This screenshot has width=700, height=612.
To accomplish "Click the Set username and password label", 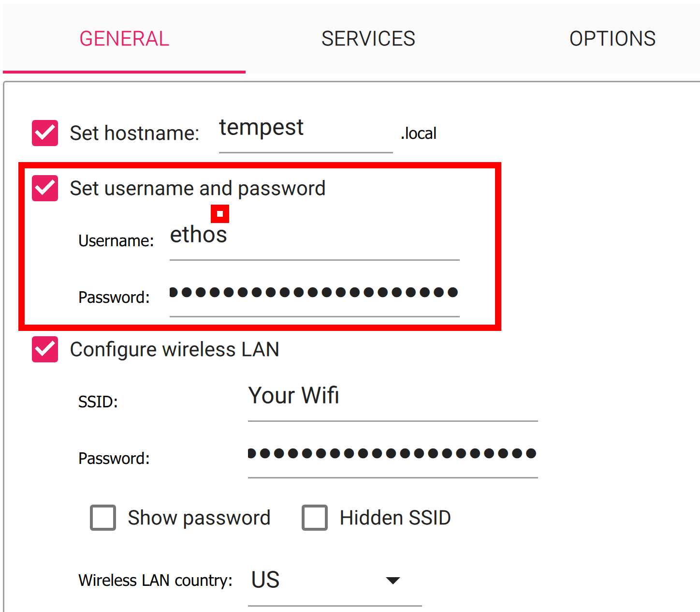I will [197, 189].
